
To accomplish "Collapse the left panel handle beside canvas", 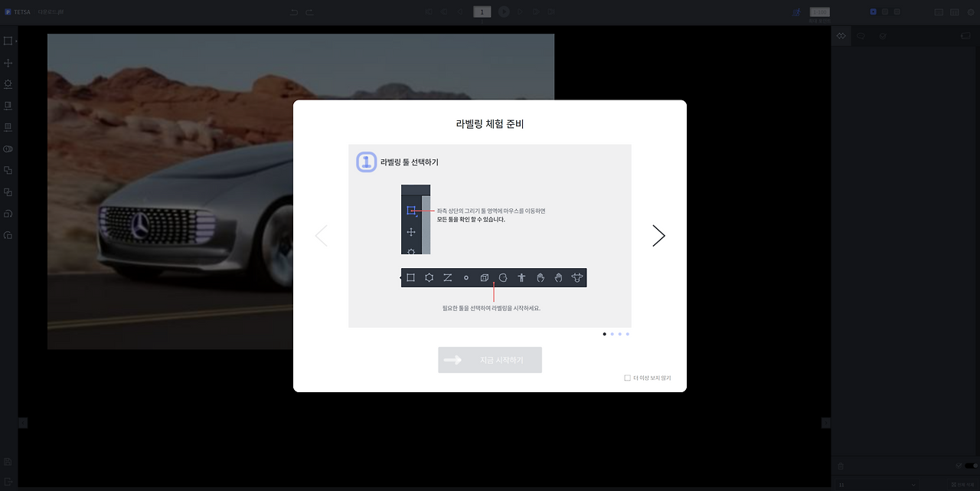I will [23, 423].
